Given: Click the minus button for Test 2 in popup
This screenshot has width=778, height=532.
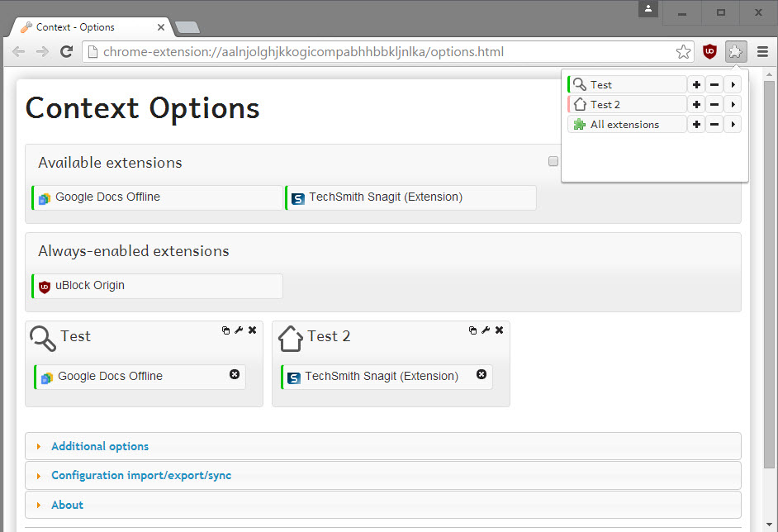Looking at the screenshot, I should coord(714,105).
